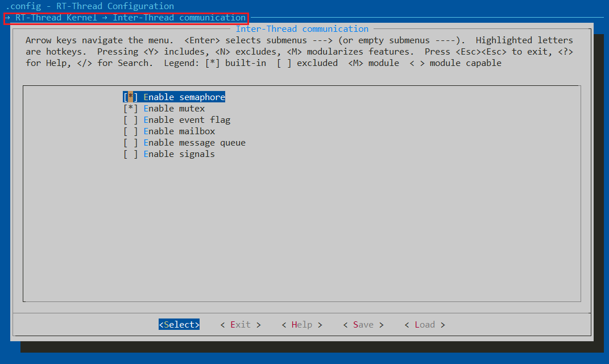Click RT-Thread Kernel in the breadcrumb
This screenshot has width=609, height=364.
tap(56, 18)
